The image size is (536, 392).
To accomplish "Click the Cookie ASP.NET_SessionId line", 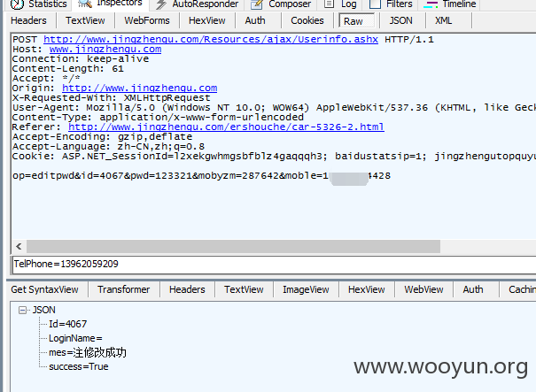I will [x=274, y=157].
